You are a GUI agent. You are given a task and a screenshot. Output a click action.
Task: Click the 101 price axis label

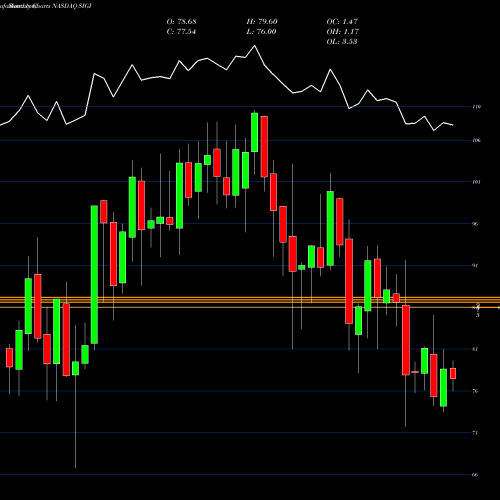click(477, 182)
